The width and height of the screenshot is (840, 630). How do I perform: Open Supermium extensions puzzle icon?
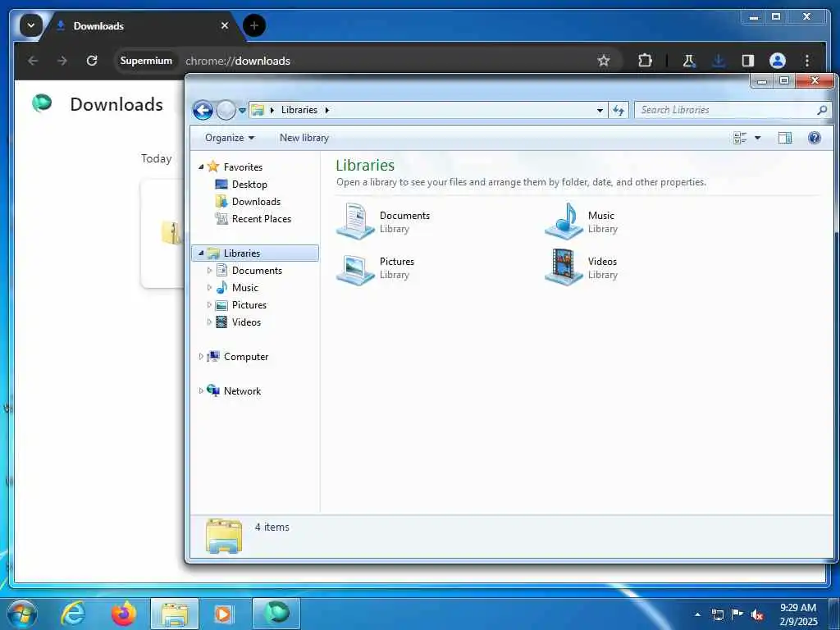coord(646,61)
